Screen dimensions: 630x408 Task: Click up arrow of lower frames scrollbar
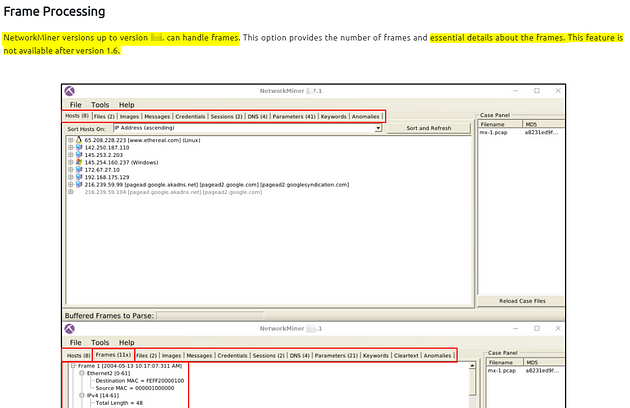(x=472, y=366)
